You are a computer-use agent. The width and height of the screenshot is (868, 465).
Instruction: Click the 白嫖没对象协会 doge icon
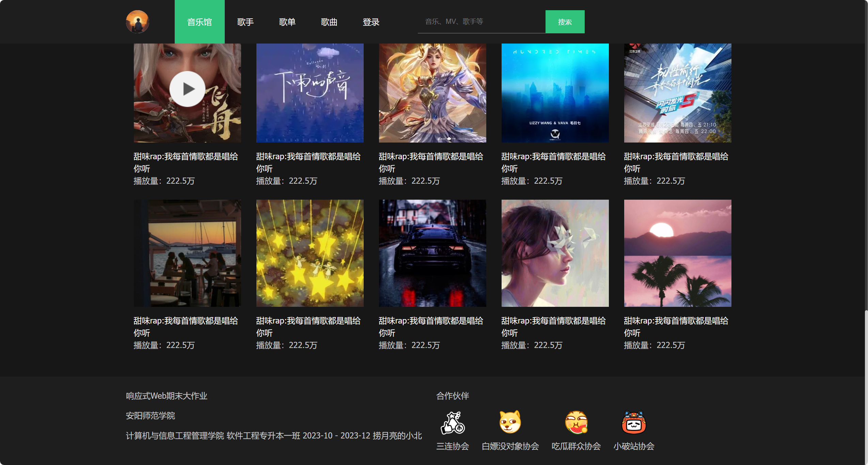(510, 422)
